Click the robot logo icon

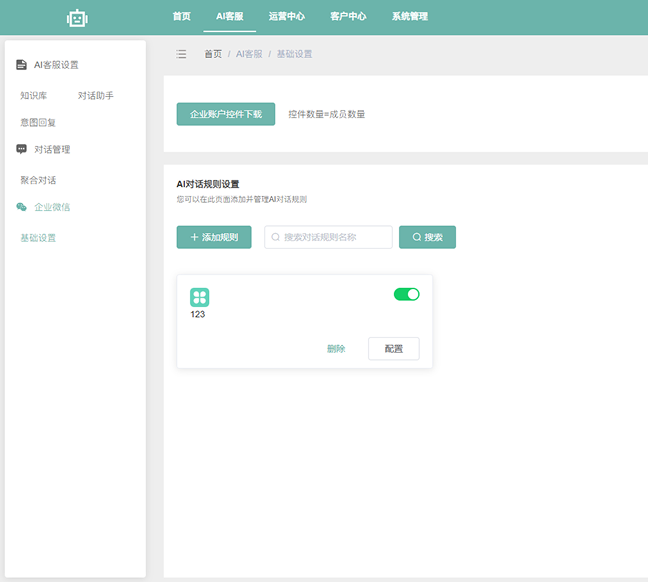tap(77, 17)
